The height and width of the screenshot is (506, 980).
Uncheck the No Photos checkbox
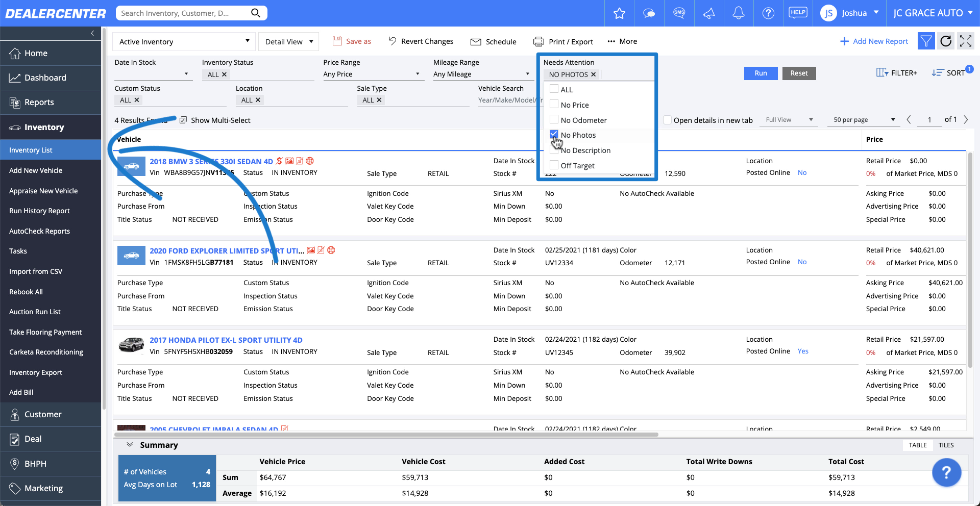tap(554, 134)
